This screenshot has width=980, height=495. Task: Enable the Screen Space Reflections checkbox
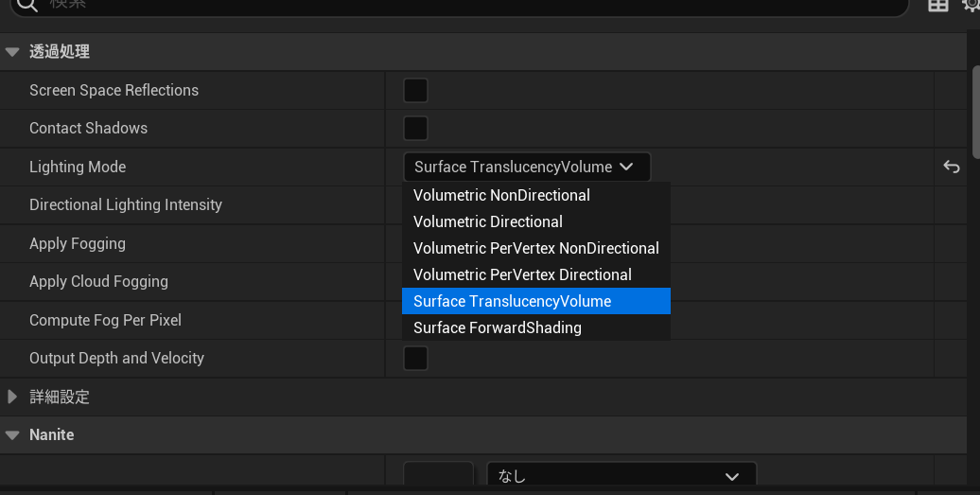coord(415,91)
